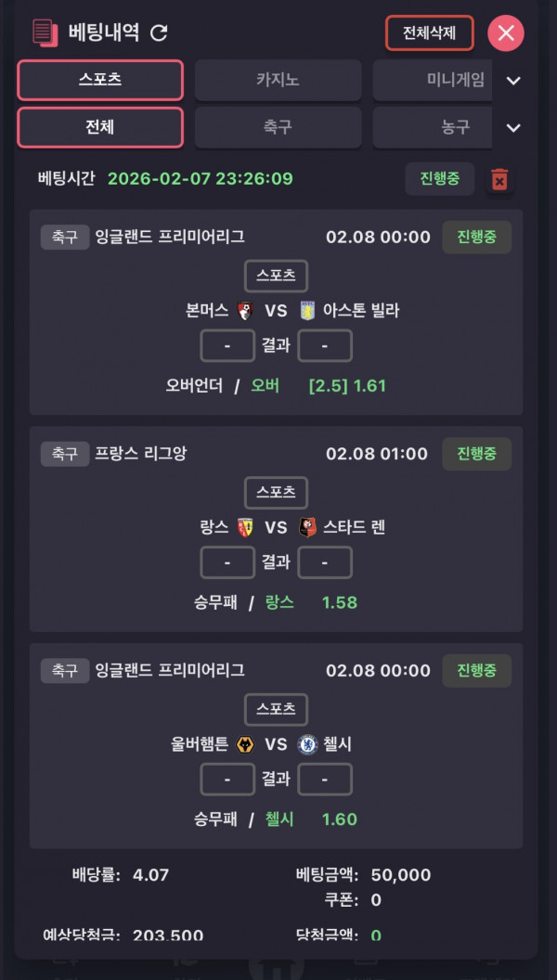
Task: Click the refresh icon beside 베팅내역
Action: tap(159, 32)
